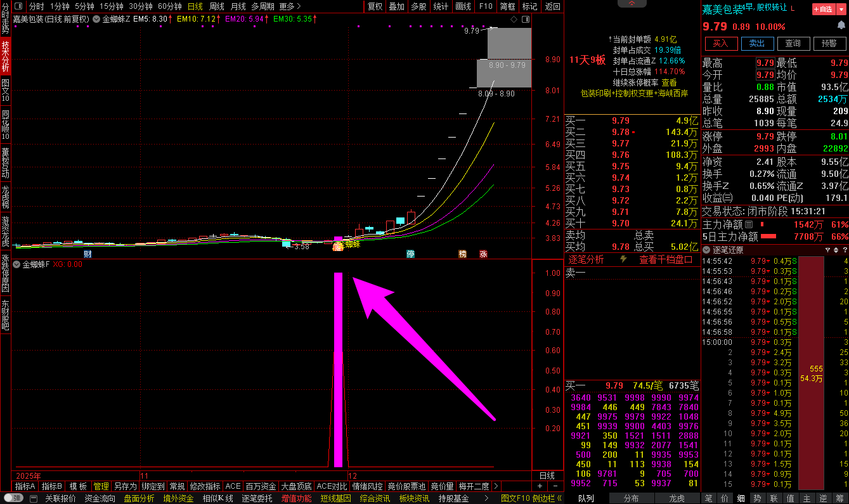Select the 情绪风控 indicator
The image size is (849, 504).
(368, 486)
